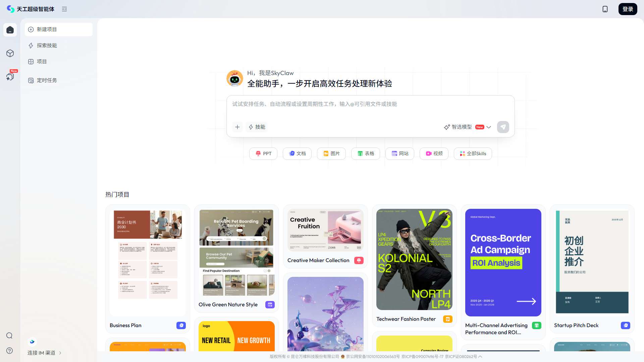This screenshot has height=362, width=644.
Task: Open the Techwear Fashion Poster thumbnail
Action: point(414,259)
